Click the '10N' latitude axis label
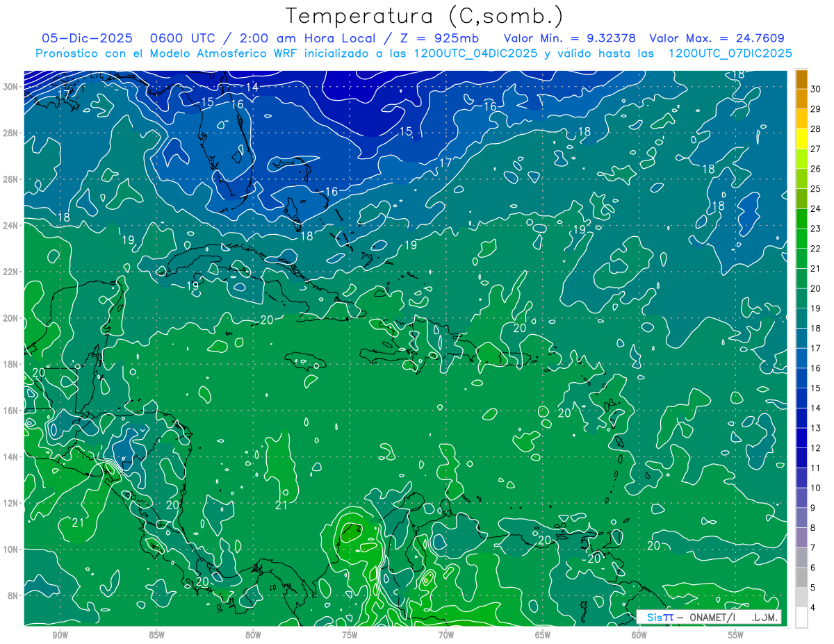 [12, 549]
